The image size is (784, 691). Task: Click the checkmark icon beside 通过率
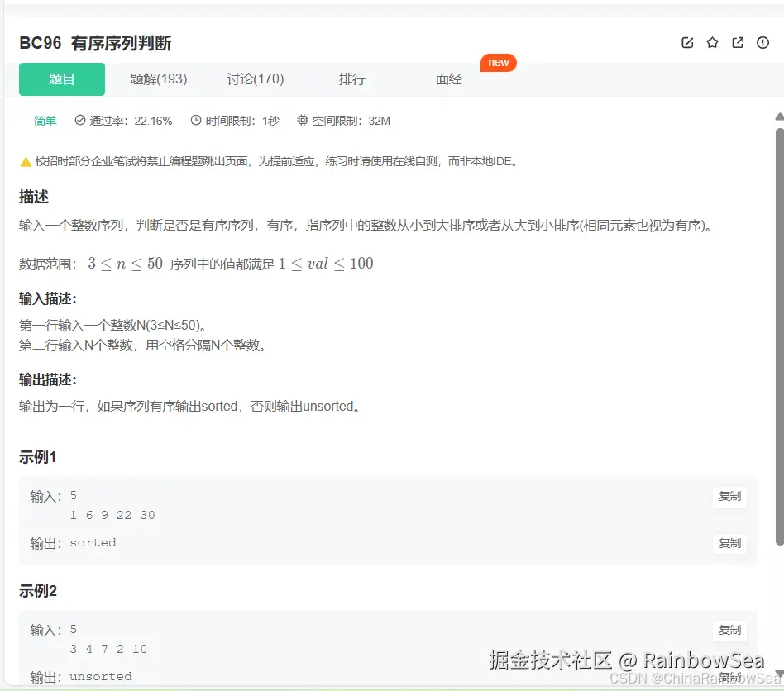coord(79,120)
